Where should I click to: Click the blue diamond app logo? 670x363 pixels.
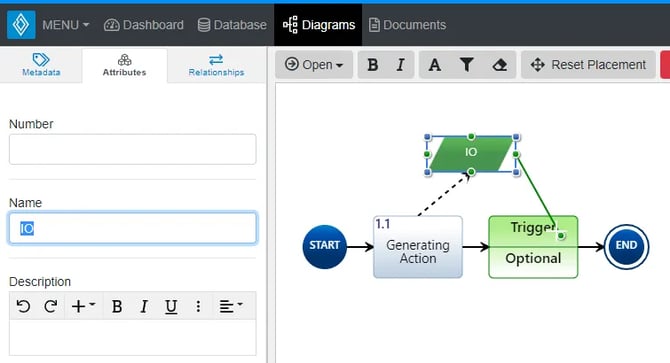pyautogui.click(x=21, y=25)
